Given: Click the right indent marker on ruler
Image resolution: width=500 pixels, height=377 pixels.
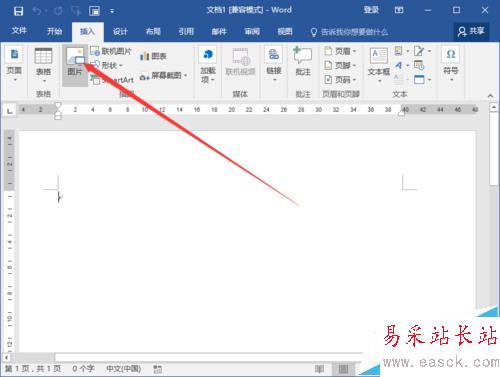Looking at the screenshot, I should pyautogui.click(x=401, y=114).
